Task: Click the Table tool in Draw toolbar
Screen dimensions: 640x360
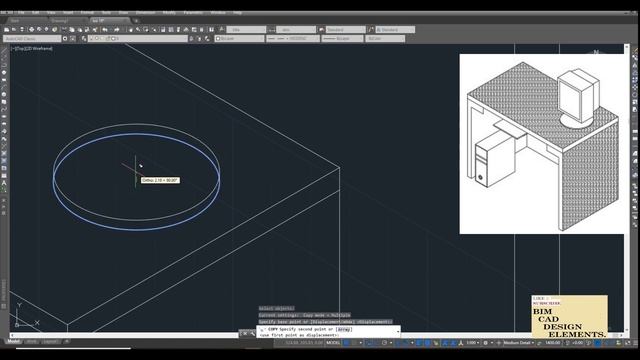Action: coord(4,176)
